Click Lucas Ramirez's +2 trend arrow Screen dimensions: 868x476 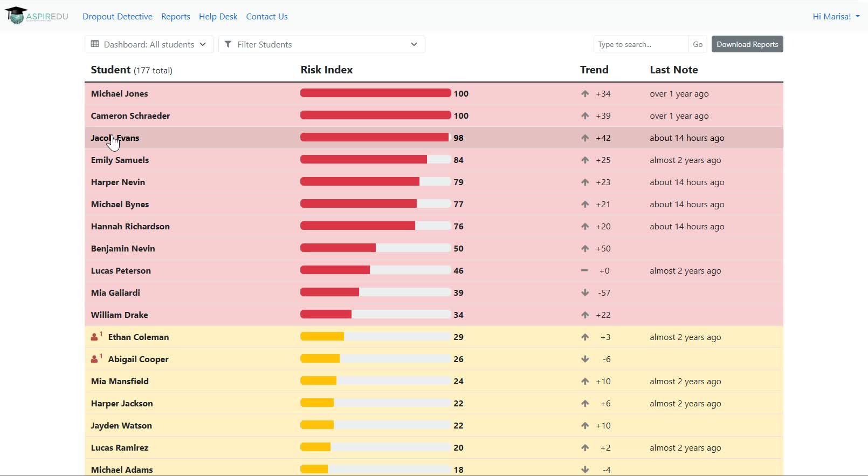click(585, 448)
